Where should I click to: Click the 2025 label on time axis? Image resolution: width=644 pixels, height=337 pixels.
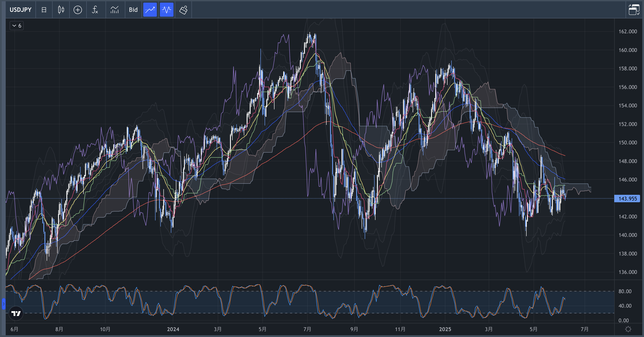tap(445, 329)
